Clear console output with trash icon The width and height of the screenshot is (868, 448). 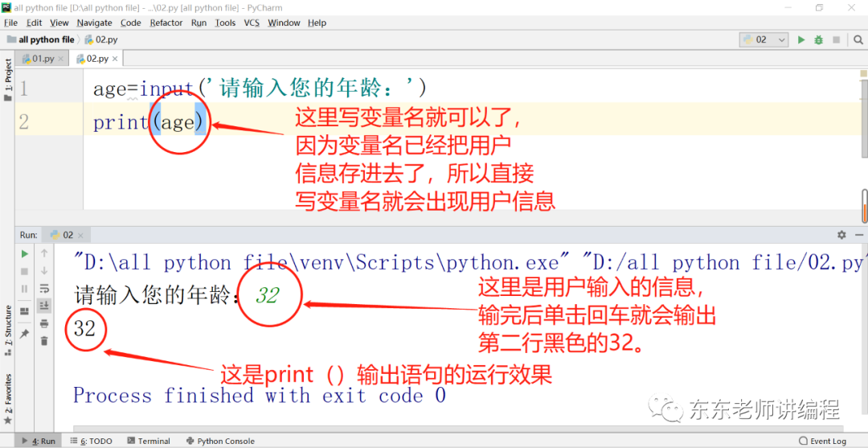45,341
